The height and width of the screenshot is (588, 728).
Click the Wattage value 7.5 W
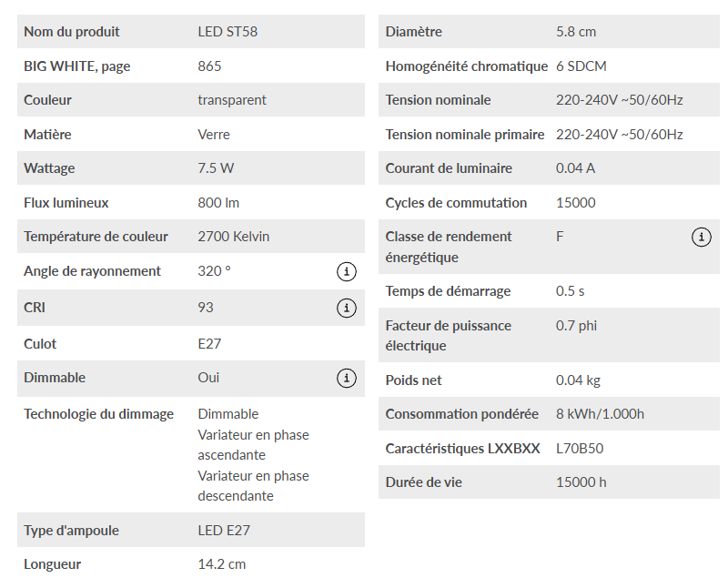pos(217,168)
